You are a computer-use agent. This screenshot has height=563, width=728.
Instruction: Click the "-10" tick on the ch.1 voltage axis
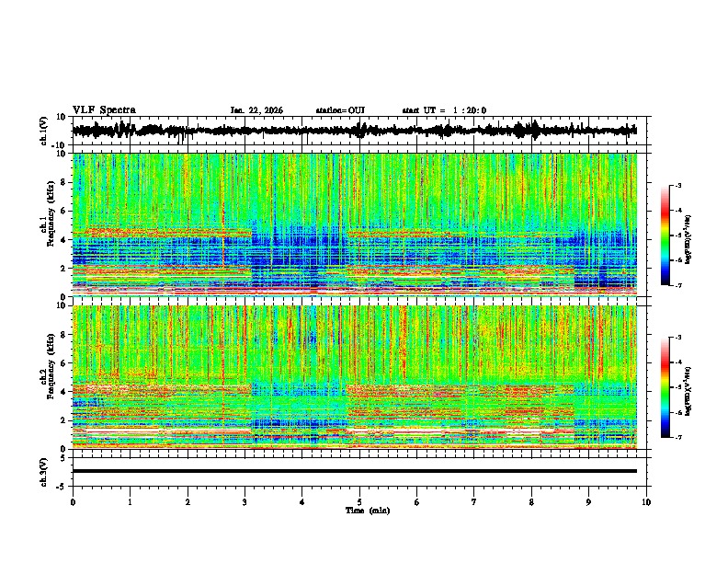click(x=60, y=145)
